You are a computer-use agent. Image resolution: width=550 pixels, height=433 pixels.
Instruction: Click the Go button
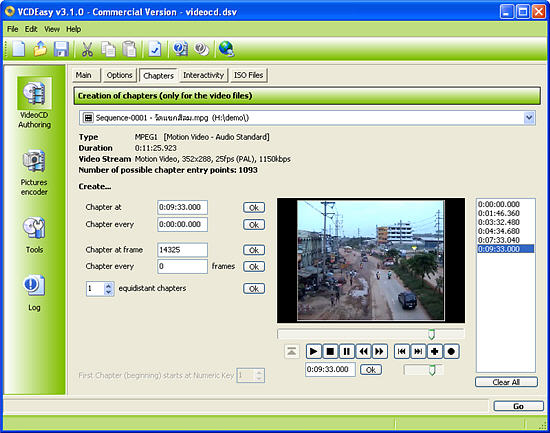(x=518, y=406)
